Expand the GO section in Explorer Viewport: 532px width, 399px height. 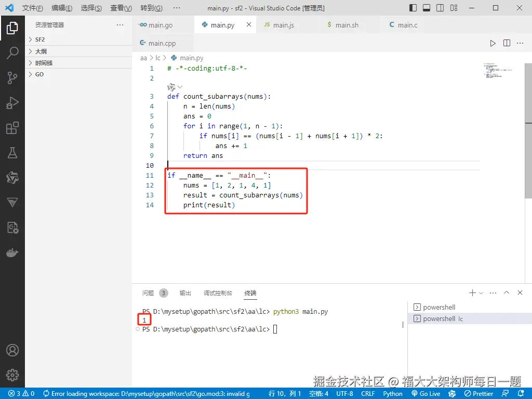(x=79, y=74)
